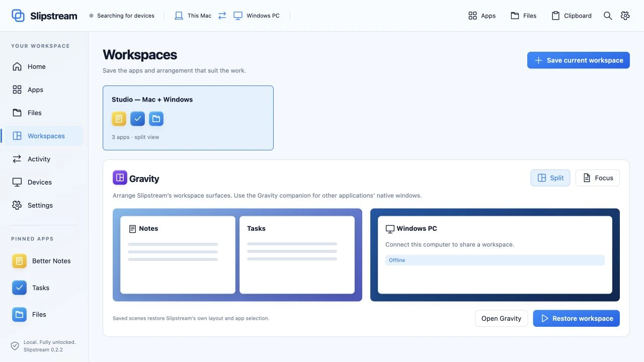Click the folder icon in Studio card
This screenshot has width=644, height=362.
tap(156, 119)
